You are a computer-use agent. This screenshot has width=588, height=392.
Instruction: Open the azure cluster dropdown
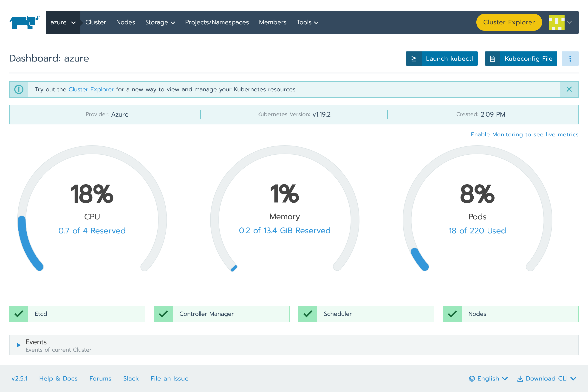tap(63, 22)
